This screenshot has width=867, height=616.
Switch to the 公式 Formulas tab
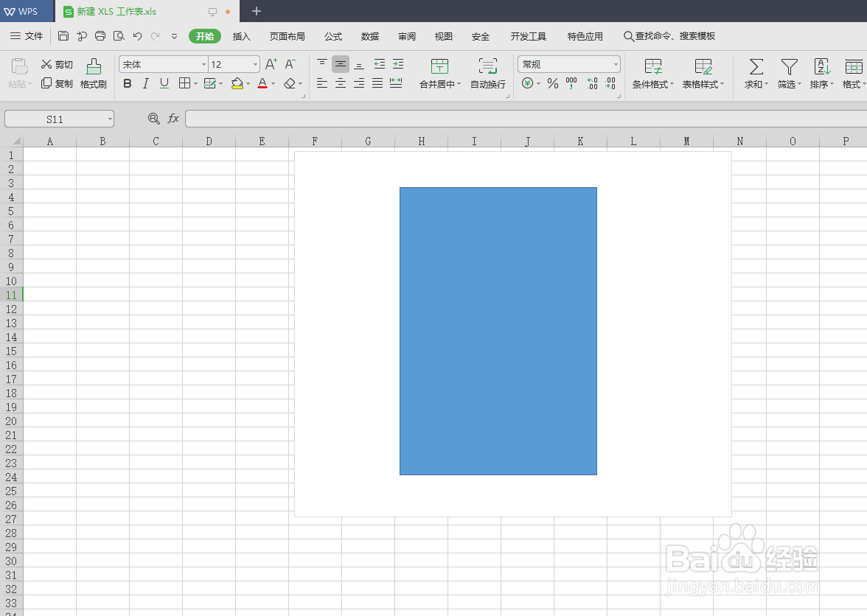(333, 36)
